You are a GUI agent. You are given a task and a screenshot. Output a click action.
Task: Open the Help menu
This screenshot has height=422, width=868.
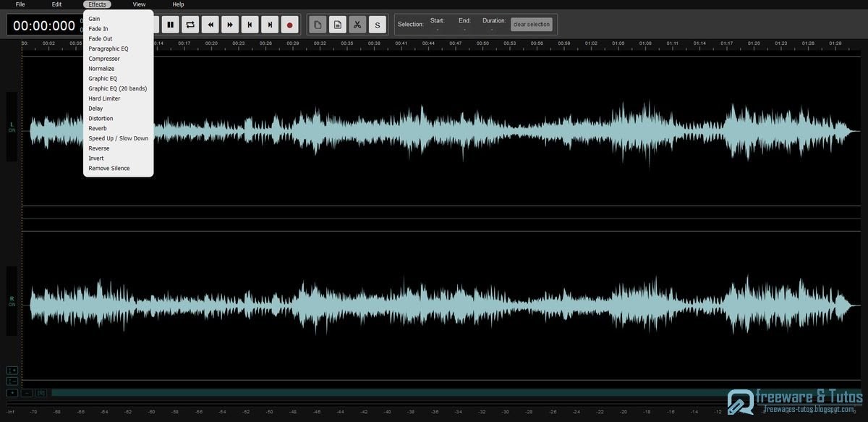pyautogui.click(x=177, y=4)
